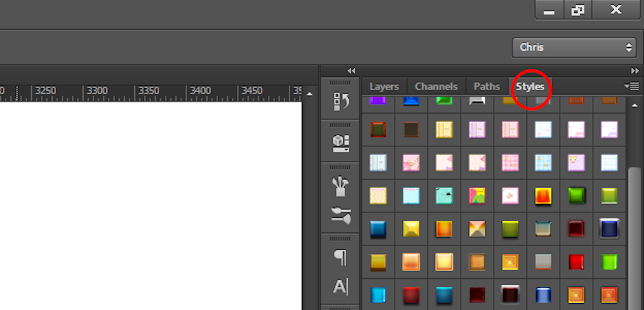Open the Chris workspace dropdown
The height and width of the screenshot is (310, 644).
[574, 47]
